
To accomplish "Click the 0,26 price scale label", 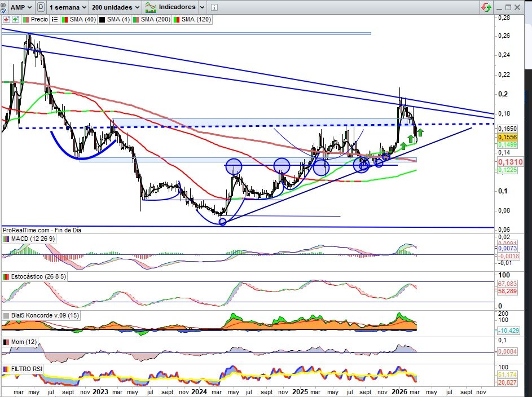I will tap(504, 36).
